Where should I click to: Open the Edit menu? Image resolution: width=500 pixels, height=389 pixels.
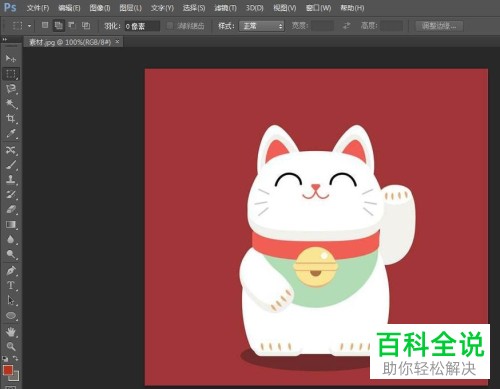click(x=69, y=8)
